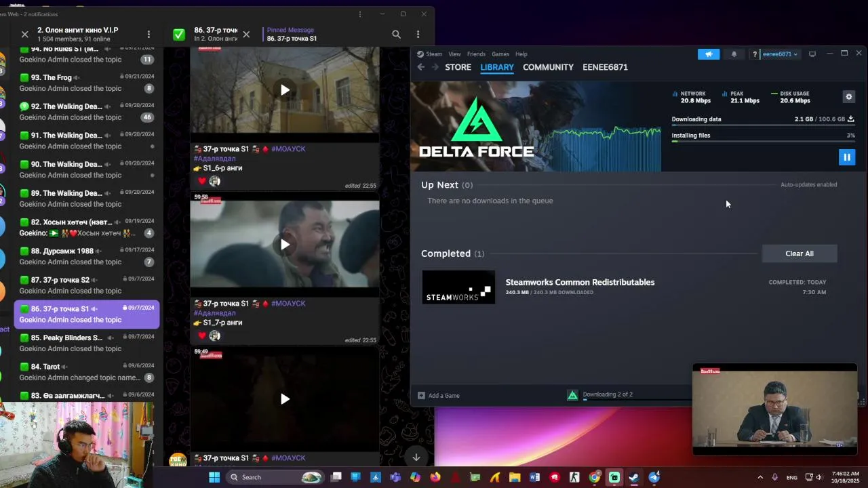Click the taskbar Search box
Viewport: 868px width, 488px height.
[275, 477]
